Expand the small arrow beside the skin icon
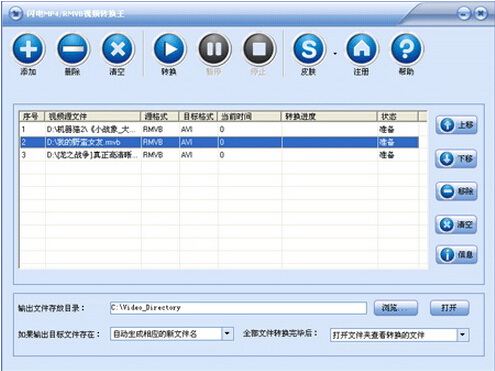 click(x=335, y=53)
